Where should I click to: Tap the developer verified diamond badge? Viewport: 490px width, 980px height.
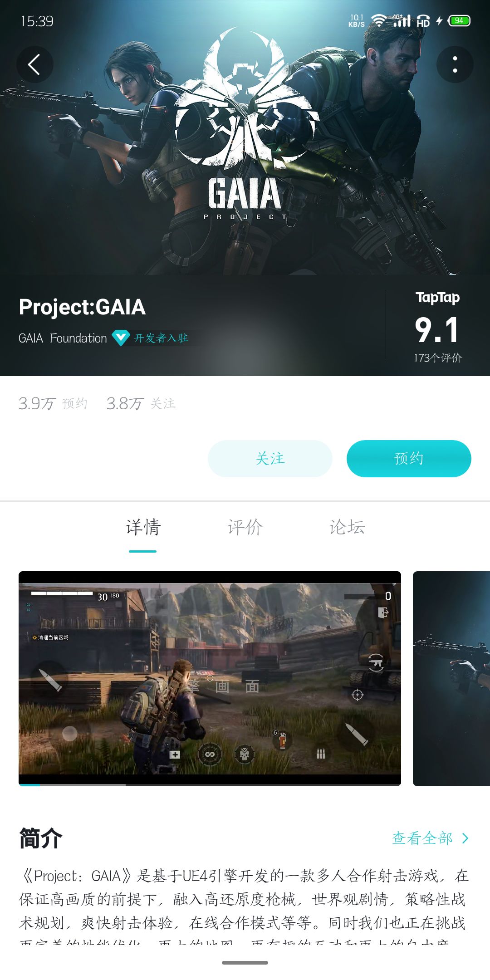click(x=121, y=338)
